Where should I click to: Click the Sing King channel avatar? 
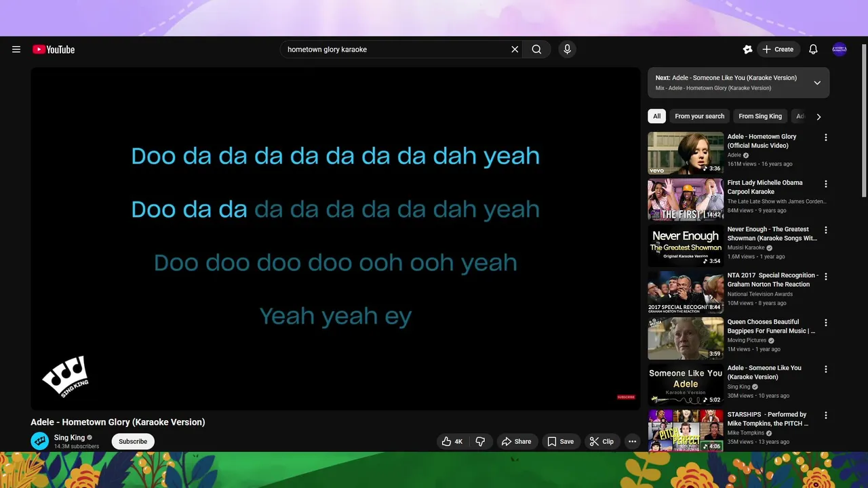point(39,441)
